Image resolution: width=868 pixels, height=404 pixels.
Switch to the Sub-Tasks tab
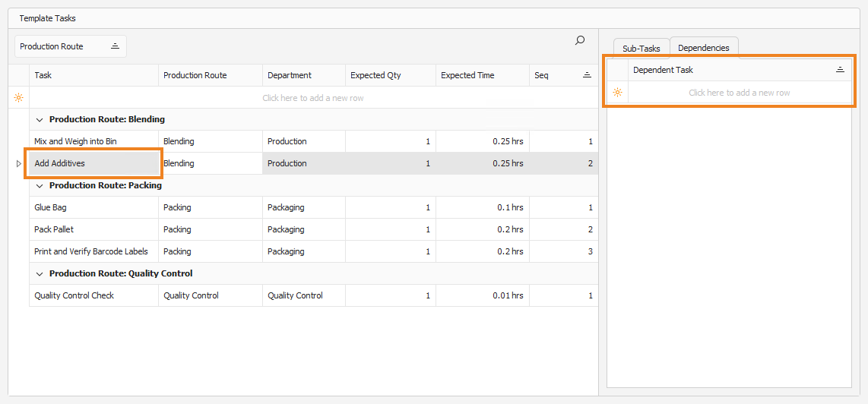(641, 48)
